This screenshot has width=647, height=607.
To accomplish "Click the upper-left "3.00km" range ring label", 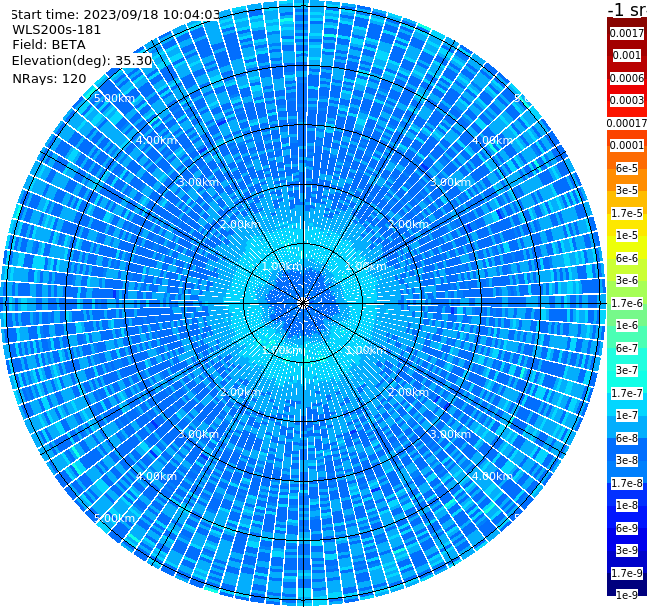I will pos(198,182).
